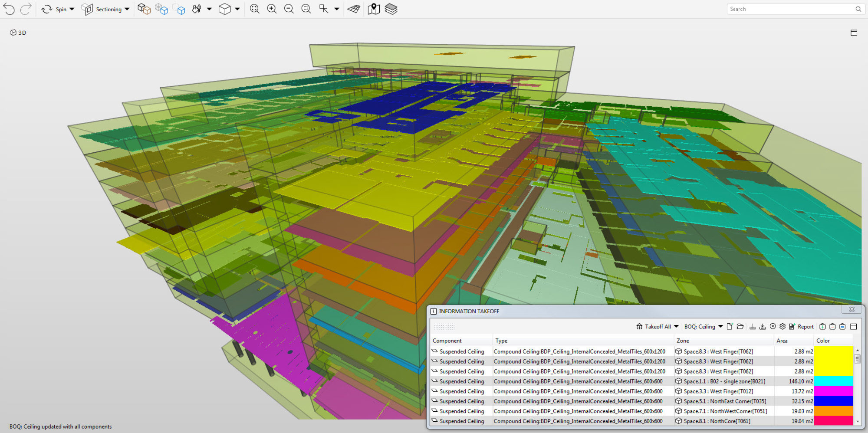The height and width of the screenshot is (433, 868).
Task: Toggle the grid display icon
Action: [354, 9]
